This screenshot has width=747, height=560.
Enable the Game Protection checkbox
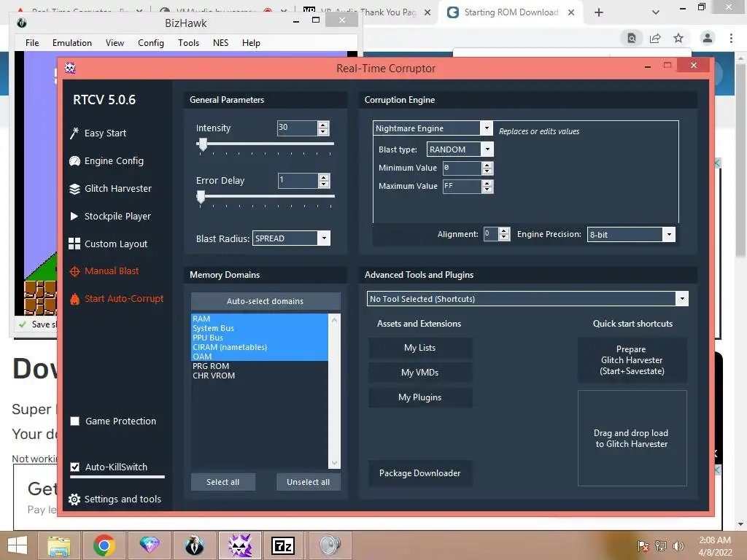[x=75, y=421]
